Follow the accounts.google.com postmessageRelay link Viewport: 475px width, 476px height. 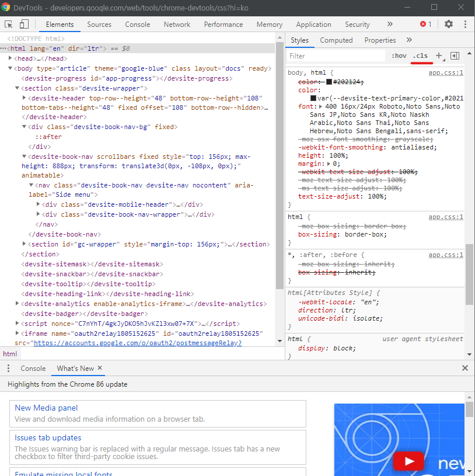tap(138, 343)
